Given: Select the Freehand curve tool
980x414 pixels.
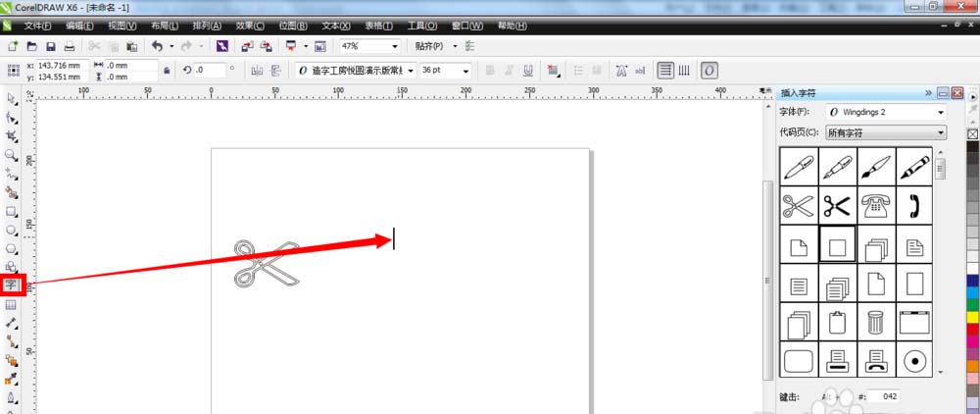Looking at the screenshot, I should tap(11, 174).
